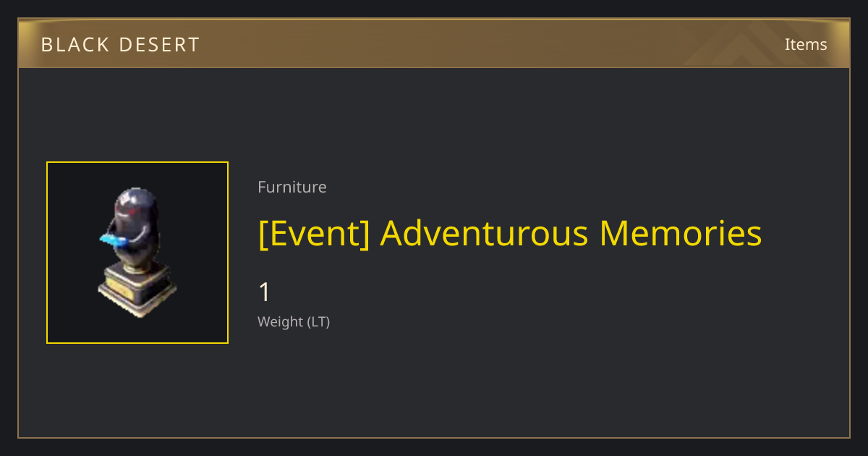This screenshot has width=868, height=456.
Task: Click the weight value 1
Action: tap(265, 292)
